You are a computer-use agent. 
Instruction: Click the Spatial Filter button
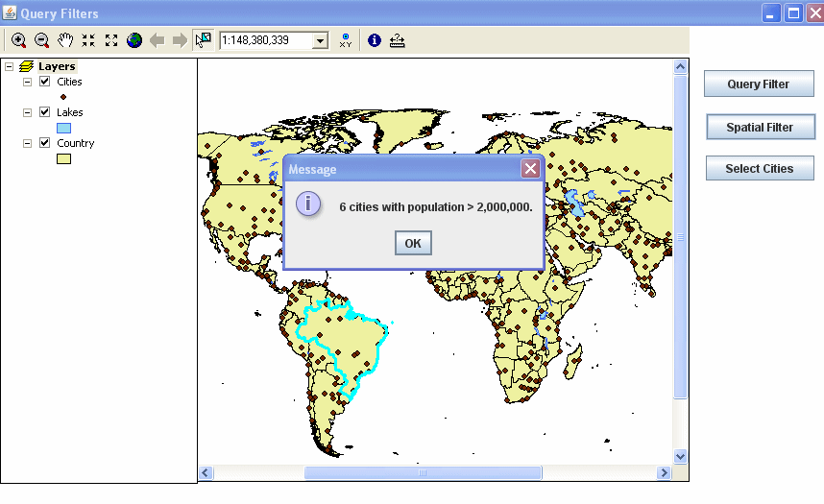pos(761,127)
